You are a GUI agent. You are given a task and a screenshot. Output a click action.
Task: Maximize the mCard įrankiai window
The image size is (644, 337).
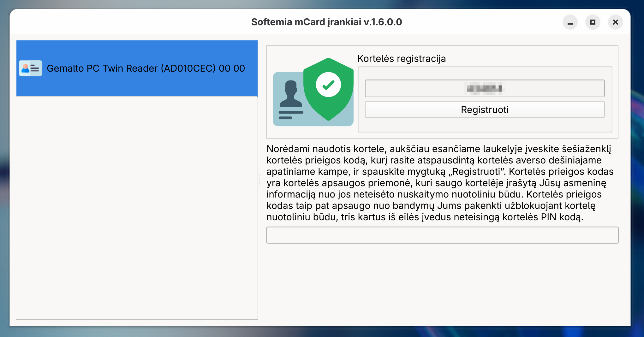(x=593, y=22)
